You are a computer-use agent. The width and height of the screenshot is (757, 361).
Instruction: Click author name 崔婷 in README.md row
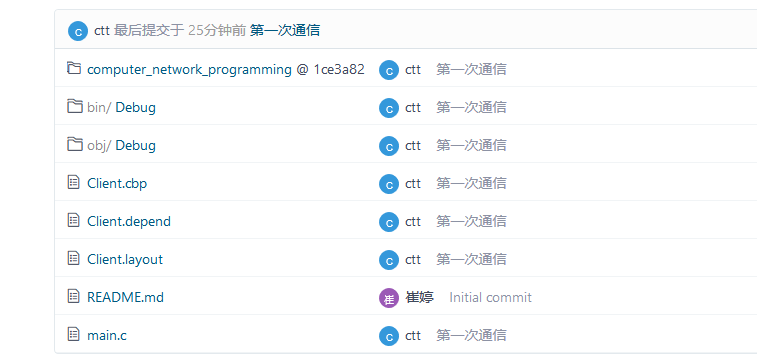[x=420, y=298]
